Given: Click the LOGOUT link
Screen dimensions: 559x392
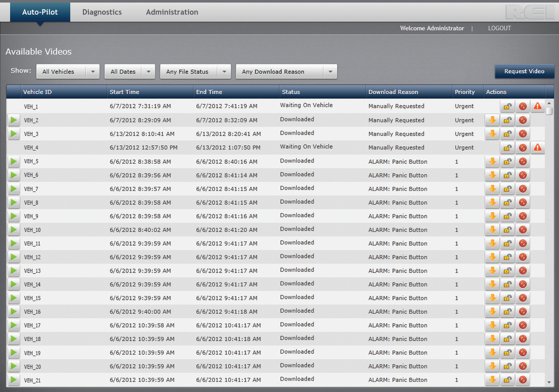Looking at the screenshot, I should pos(499,28).
